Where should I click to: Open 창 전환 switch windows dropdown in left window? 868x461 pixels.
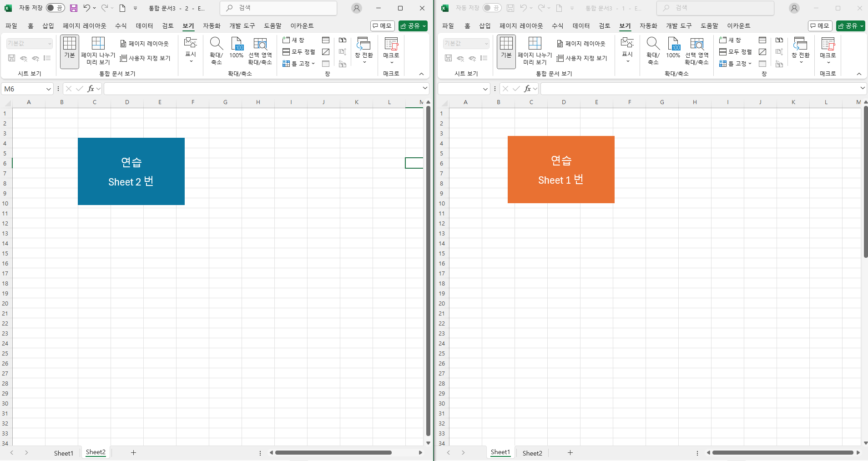364,50
